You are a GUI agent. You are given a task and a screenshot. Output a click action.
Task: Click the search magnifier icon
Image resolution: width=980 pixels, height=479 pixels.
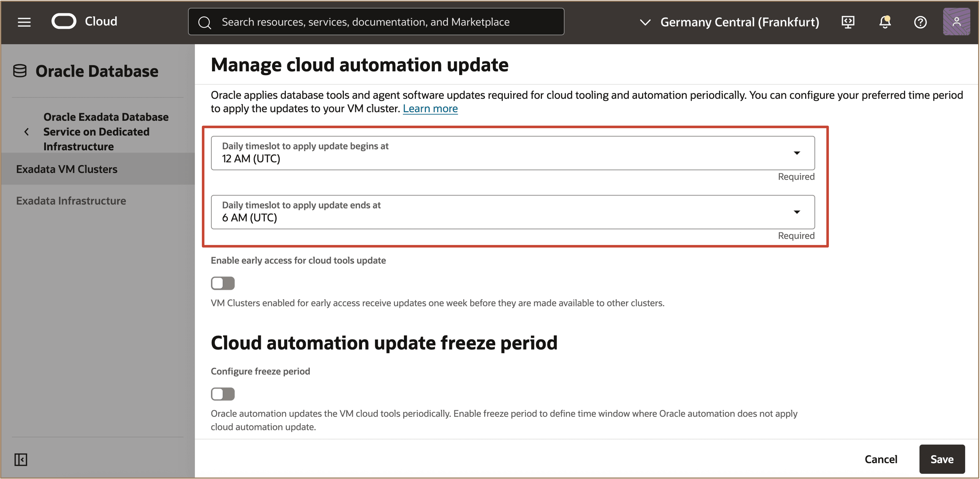[205, 22]
